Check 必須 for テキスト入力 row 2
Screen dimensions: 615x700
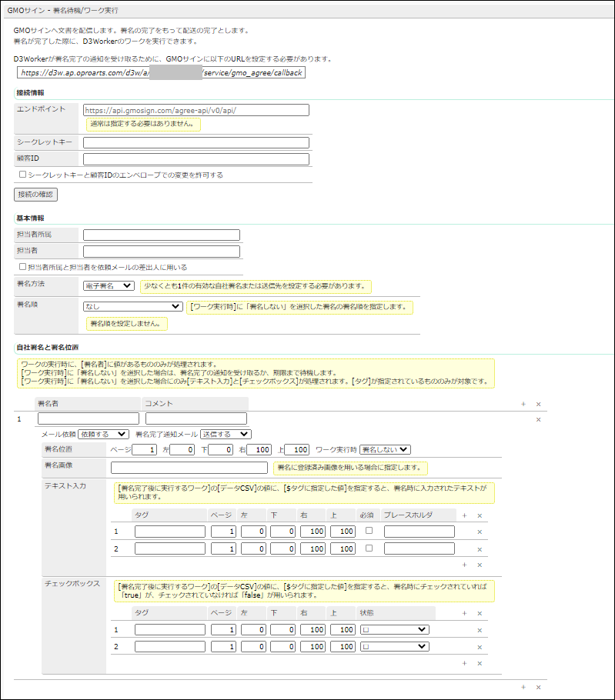pyautogui.click(x=369, y=548)
